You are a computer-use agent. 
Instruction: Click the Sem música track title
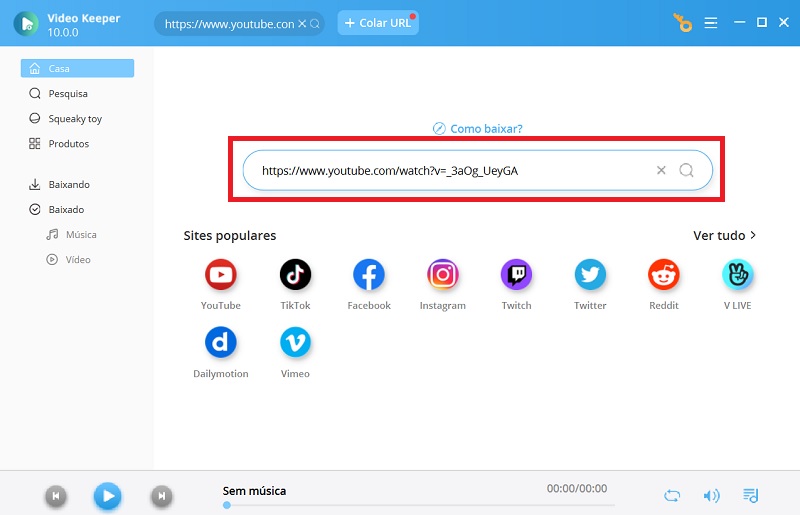pos(254,491)
